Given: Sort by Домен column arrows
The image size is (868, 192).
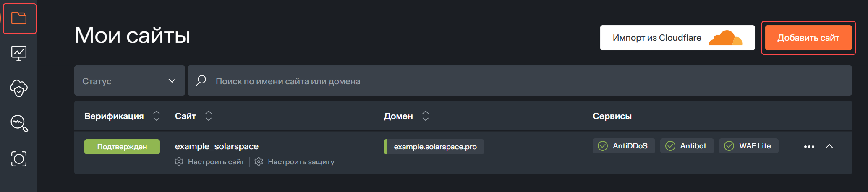Looking at the screenshot, I should tap(426, 116).
